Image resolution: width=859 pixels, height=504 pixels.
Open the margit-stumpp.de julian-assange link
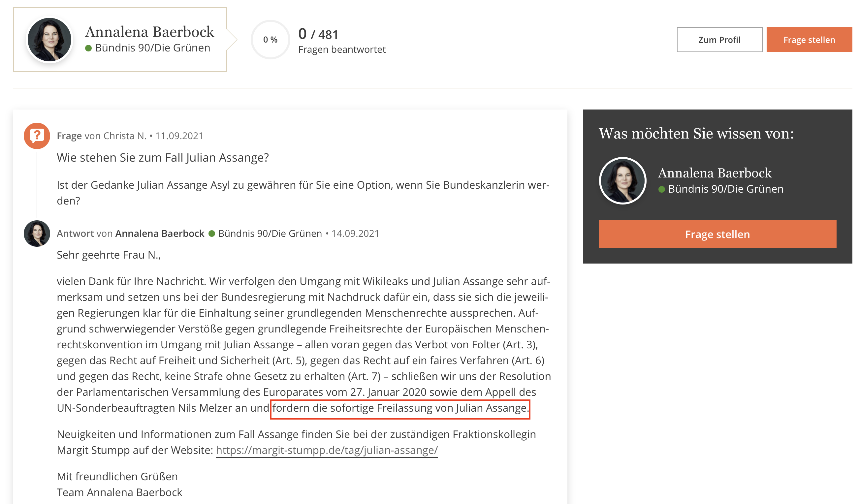[x=327, y=450]
